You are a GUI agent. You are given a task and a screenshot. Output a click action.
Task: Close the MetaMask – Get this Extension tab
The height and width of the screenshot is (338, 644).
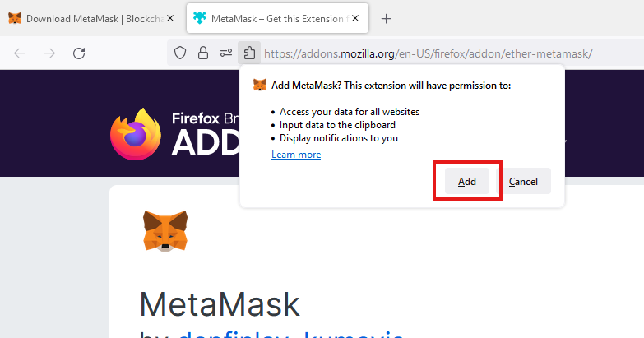point(355,18)
